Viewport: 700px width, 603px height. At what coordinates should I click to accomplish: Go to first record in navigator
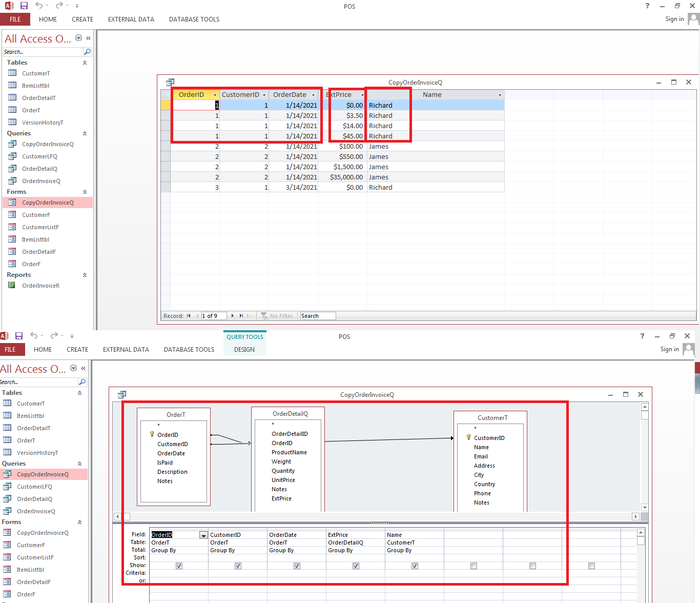189,316
